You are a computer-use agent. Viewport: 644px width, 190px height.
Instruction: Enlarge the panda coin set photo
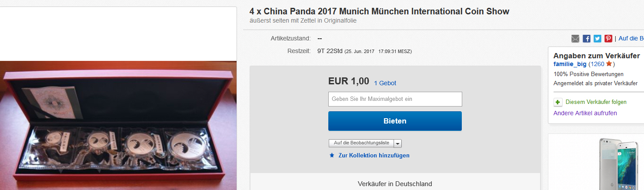coord(118,125)
